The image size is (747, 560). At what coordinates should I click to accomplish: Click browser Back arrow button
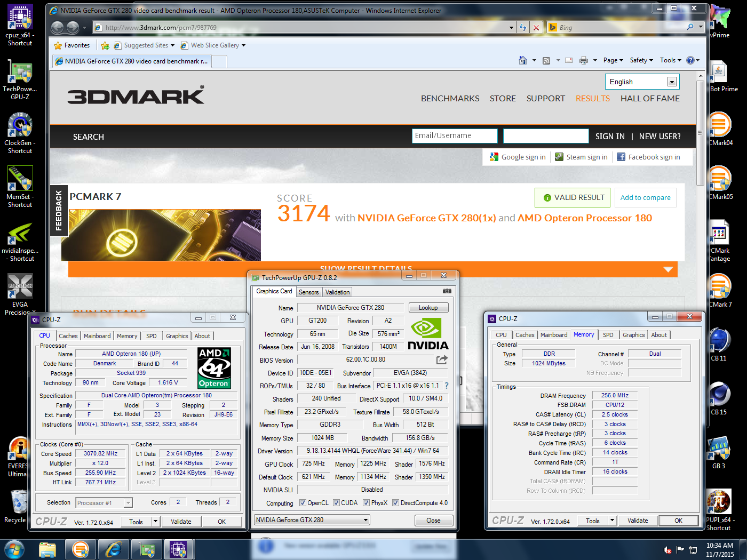tap(57, 27)
